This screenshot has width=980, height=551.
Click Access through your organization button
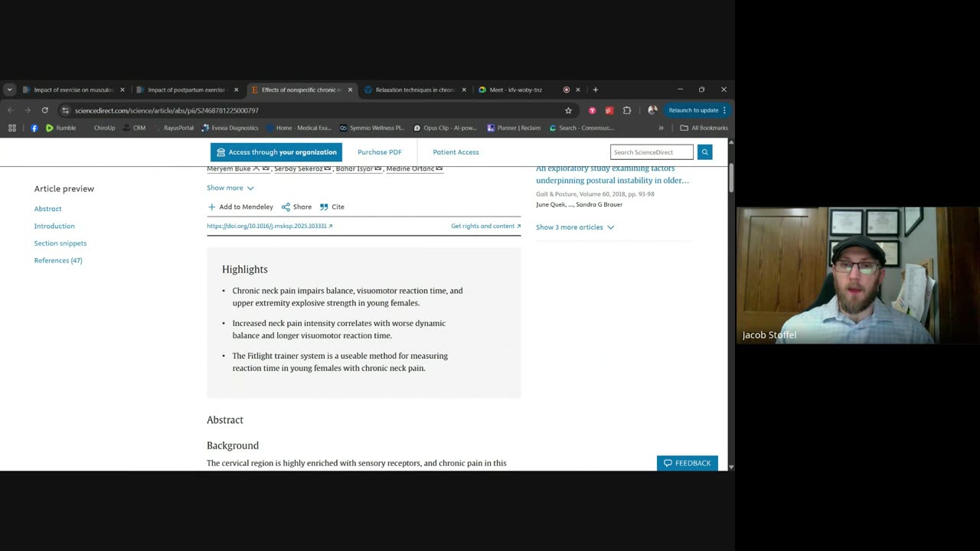276,152
